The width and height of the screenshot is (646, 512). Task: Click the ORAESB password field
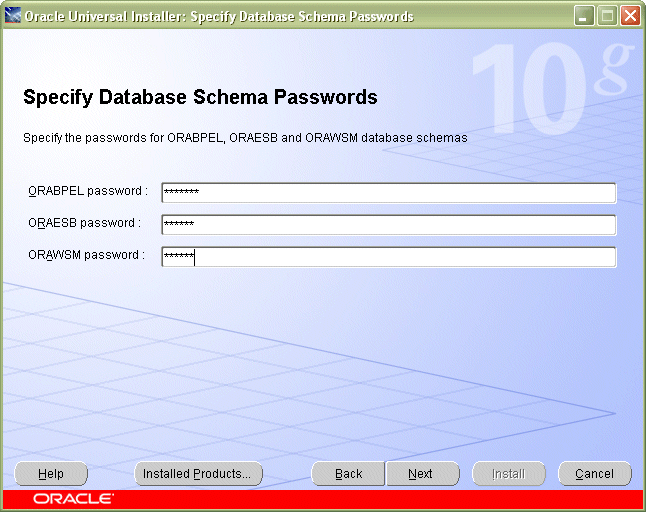[389, 224]
